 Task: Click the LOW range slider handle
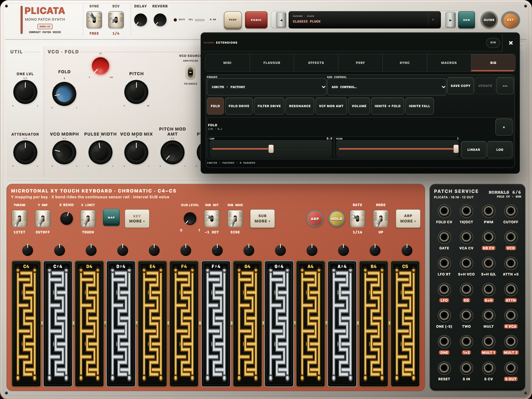tap(271, 149)
